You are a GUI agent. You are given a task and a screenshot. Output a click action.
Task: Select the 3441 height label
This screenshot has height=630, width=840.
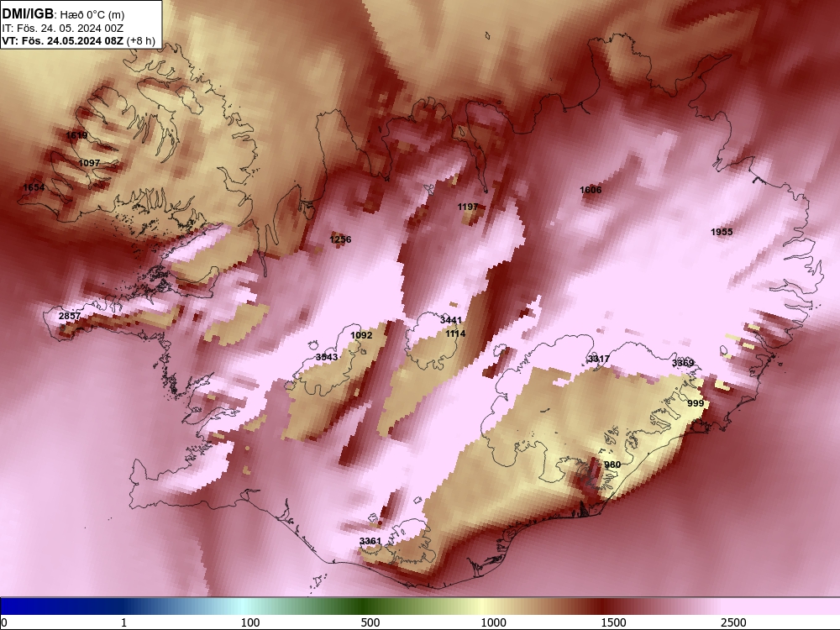tap(451, 320)
